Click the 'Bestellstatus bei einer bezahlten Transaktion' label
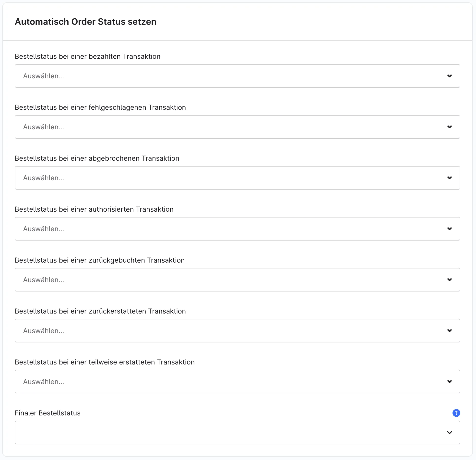 tap(87, 56)
